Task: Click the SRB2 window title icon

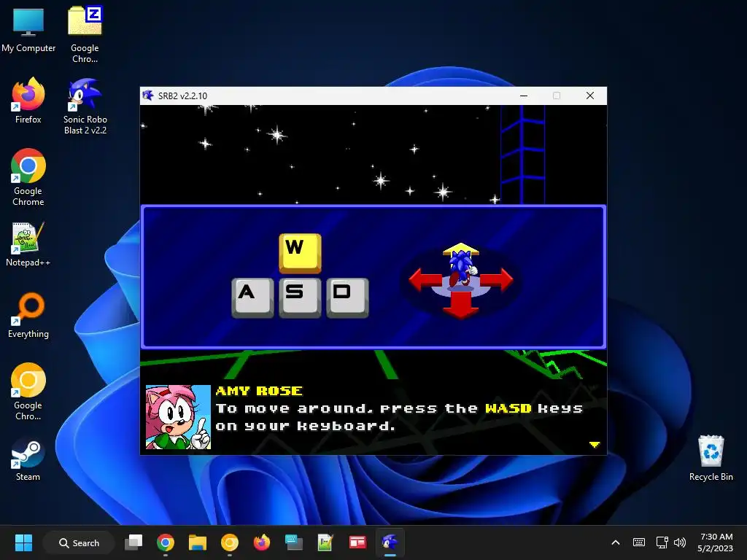Action: click(x=148, y=96)
